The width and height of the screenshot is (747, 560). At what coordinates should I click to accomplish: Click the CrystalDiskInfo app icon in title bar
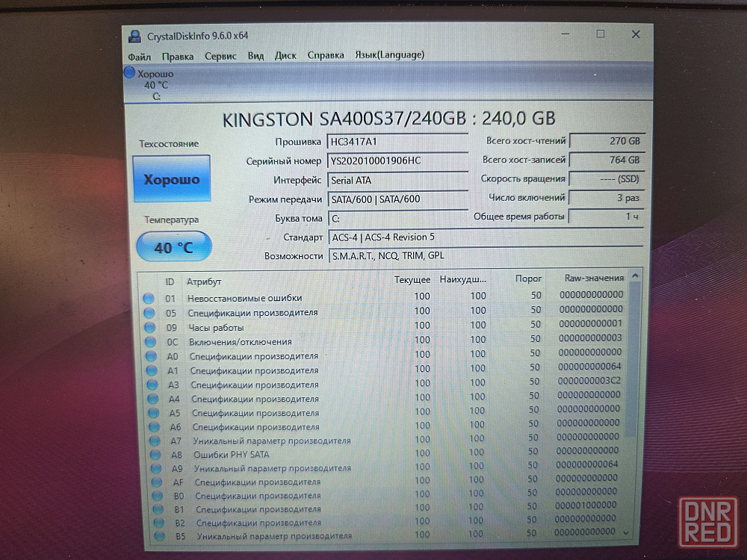tap(134, 36)
